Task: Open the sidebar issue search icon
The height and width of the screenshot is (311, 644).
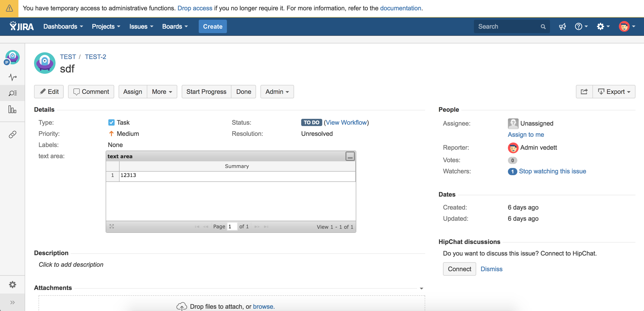Action: (x=13, y=93)
